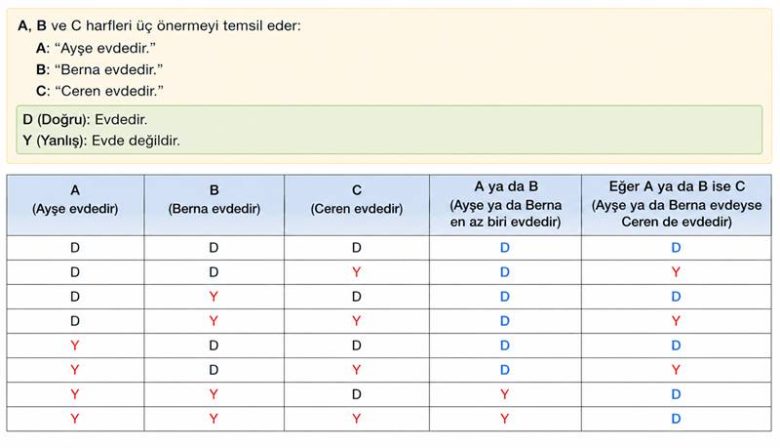This screenshot has height=448, width=780.
Task: Select the 'A ya da B' column header
Action: click(505, 204)
